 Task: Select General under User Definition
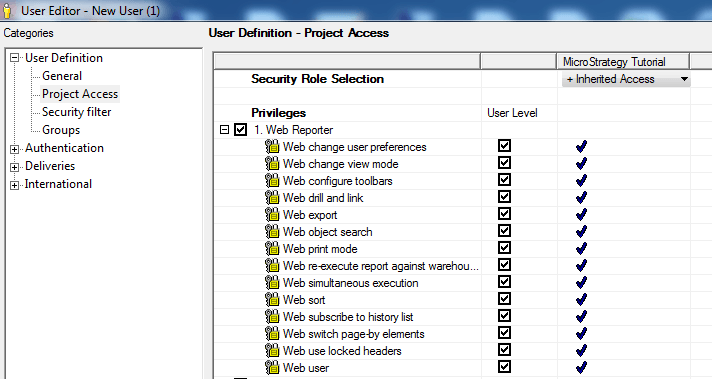[x=62, y=76]
